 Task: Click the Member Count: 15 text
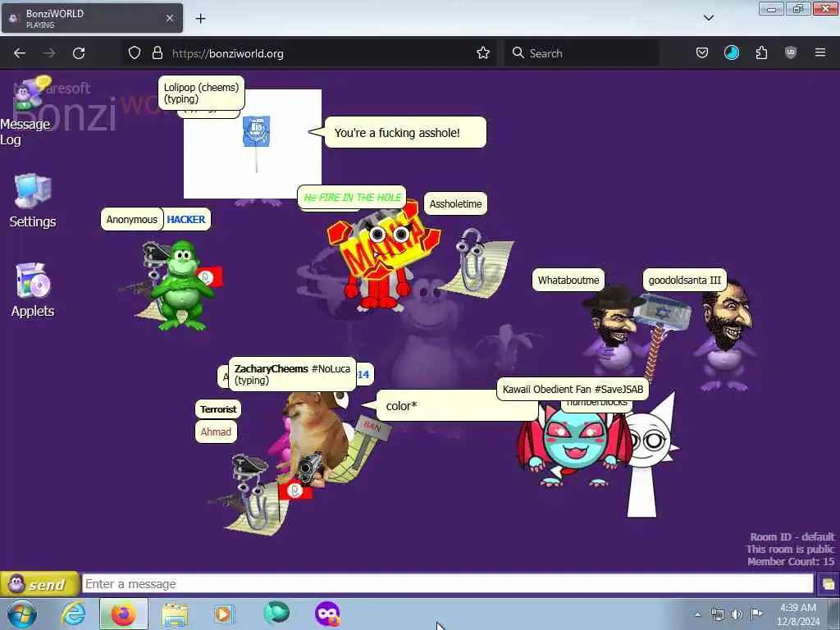coord(791,561)
